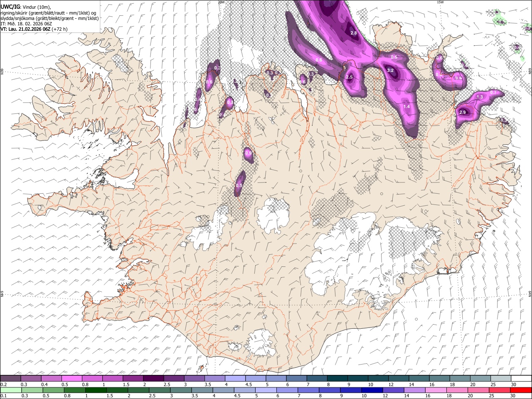The image size is (532, 399).
Task: Click the 0.2 label in the upper legend row
Action: 4,384
